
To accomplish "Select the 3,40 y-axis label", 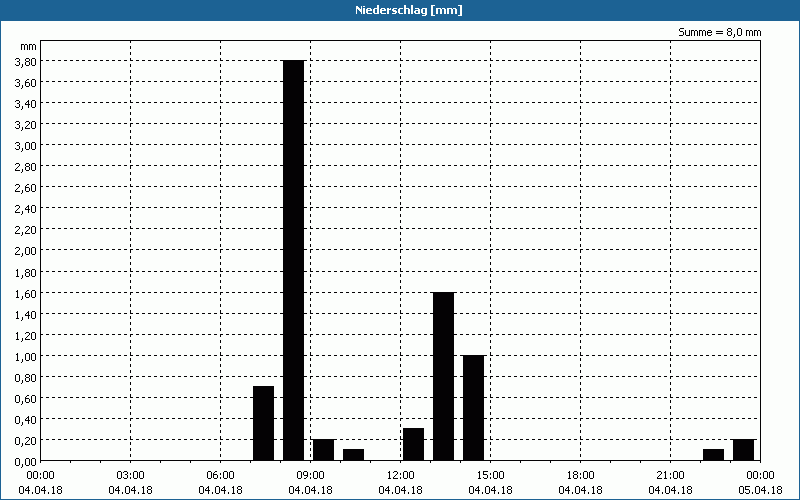I will click(x=25, y=104).
